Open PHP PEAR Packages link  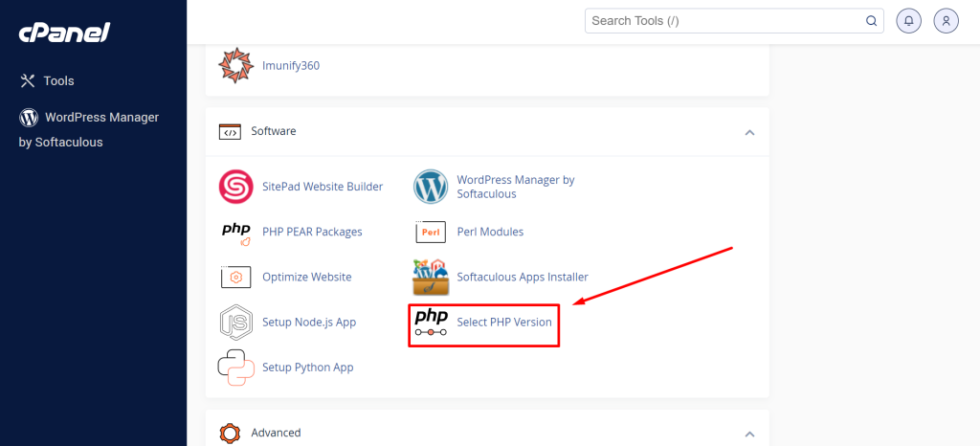click(313, 232)
